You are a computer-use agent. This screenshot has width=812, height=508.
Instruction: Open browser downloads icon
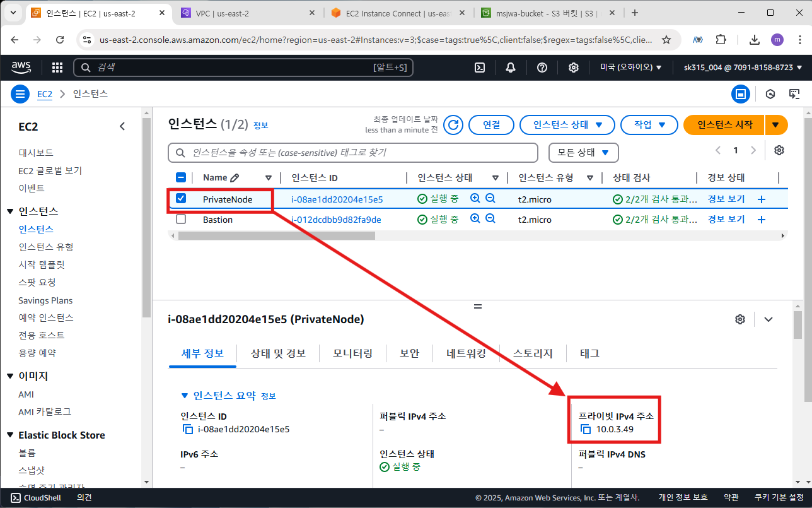click(754, 39)
